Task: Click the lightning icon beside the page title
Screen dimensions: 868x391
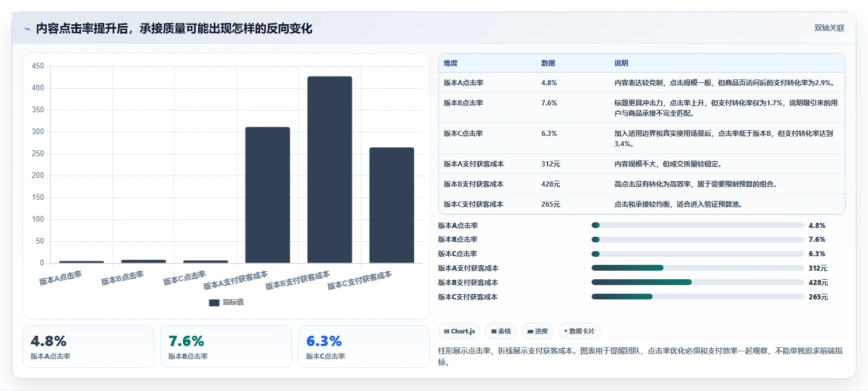Action: pyautogui.click(x=27, y=29)
